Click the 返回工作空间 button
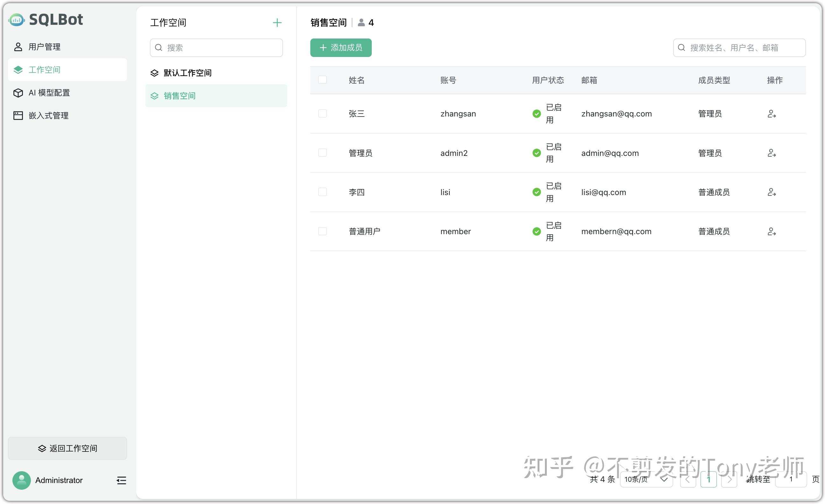Viewport: 825px width, 504px height. [67, 448]
